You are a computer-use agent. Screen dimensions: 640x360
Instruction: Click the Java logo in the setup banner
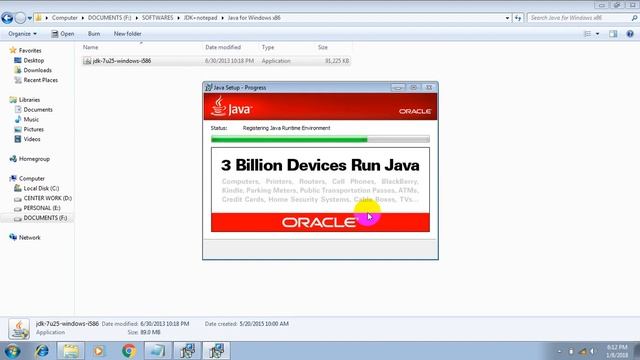click(231, 106)
